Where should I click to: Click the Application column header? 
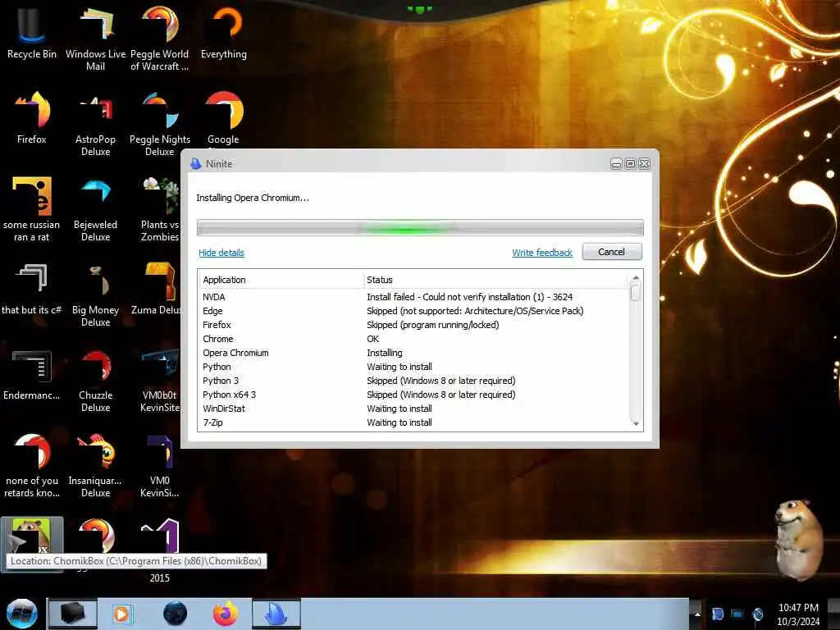(x=281, y=280)
